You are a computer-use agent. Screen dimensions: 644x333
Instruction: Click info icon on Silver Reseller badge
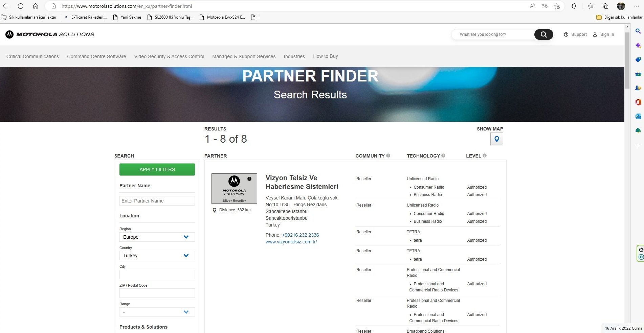249,179
